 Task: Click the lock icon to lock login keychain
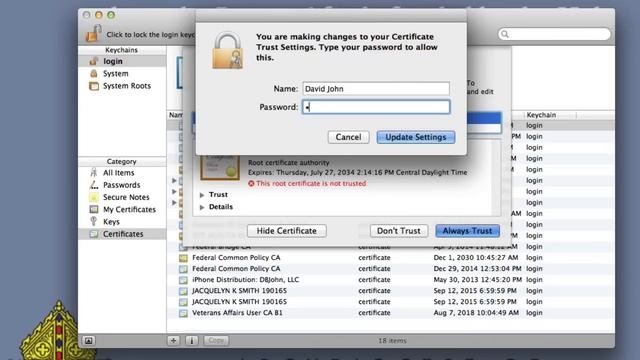pos(93,33)
